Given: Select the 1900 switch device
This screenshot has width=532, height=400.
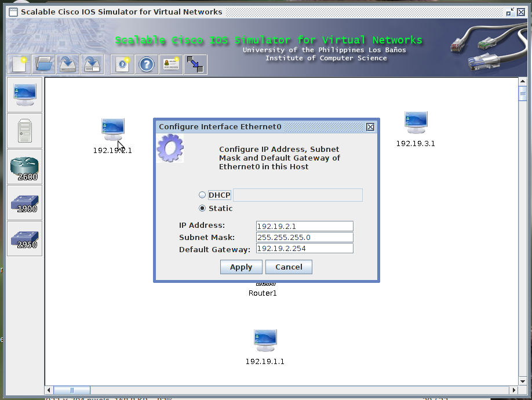Looking at the screenshot, I should pos(25,202).
